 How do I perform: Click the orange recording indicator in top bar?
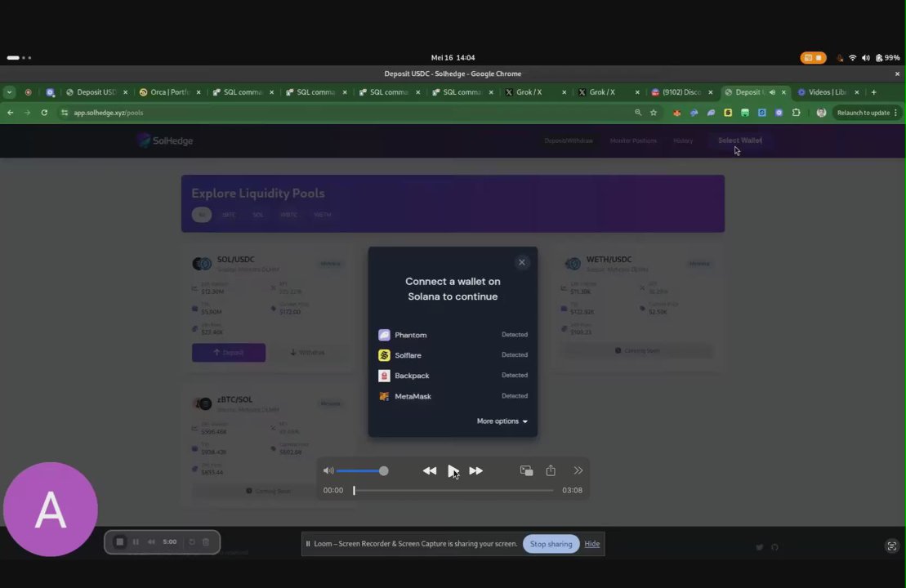tap(813, 58)
